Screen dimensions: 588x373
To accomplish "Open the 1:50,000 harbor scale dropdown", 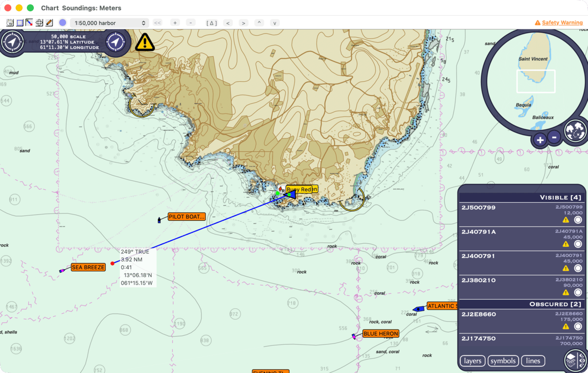I will [x=109, y=23].
